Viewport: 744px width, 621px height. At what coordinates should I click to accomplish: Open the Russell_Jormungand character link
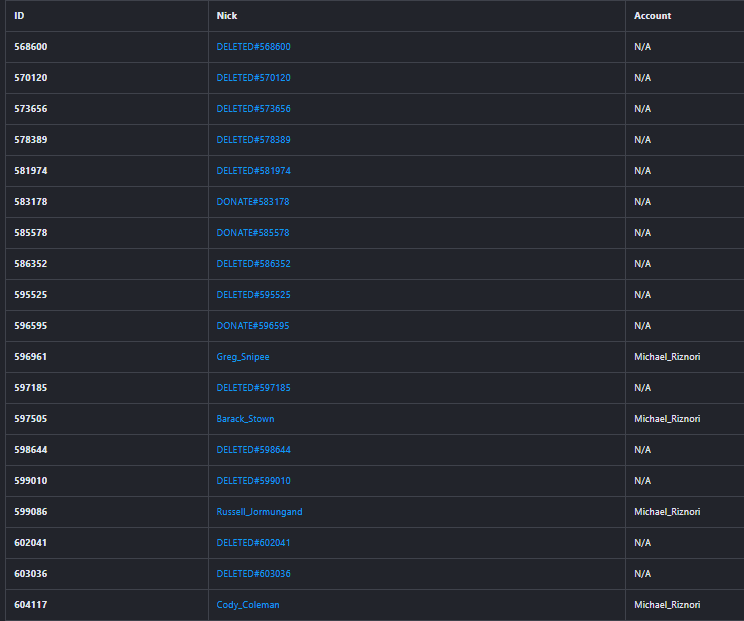(259, 512)
